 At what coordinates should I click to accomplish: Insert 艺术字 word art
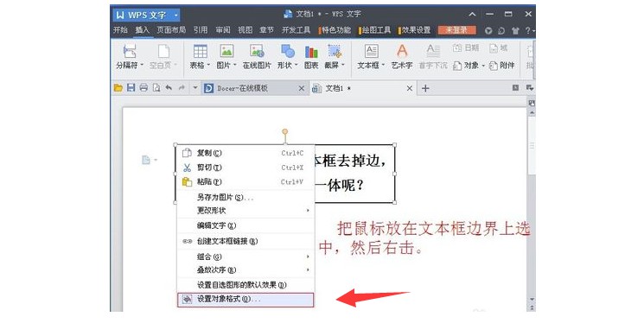pyautogui.click(x=402, y=56)
